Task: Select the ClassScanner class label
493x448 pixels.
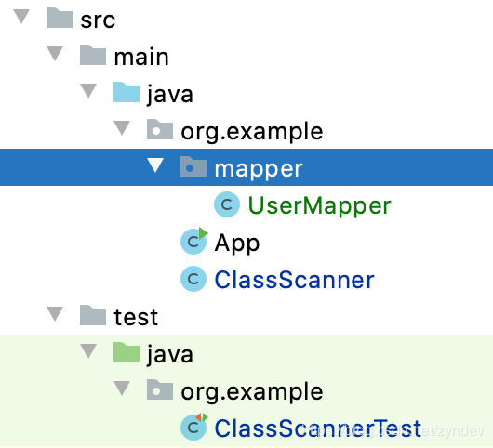Action: (x=294, y=279)
